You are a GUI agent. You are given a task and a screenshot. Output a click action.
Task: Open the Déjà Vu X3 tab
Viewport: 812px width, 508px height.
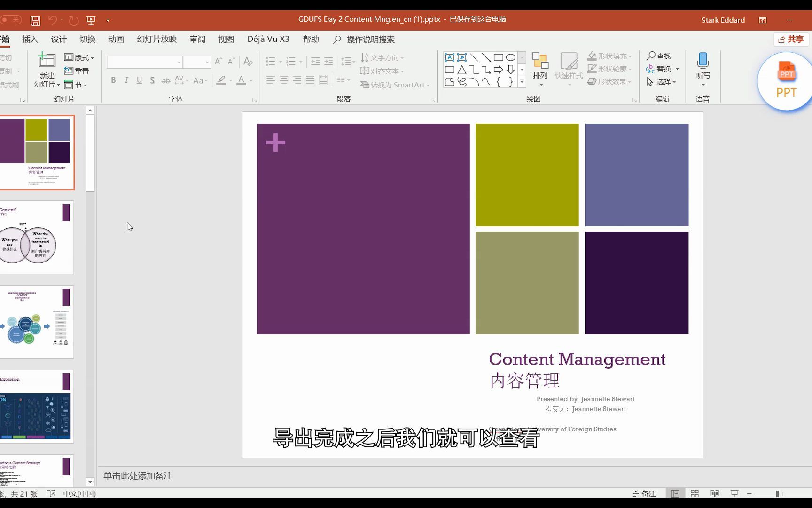tap(268, 40)
